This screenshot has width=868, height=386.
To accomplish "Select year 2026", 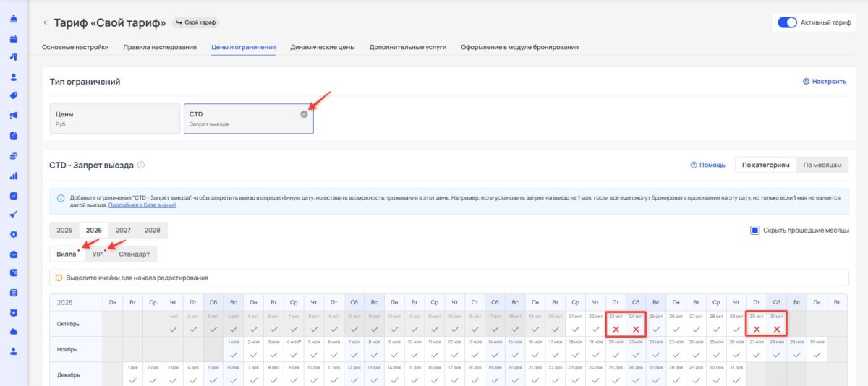I will 94,230.
